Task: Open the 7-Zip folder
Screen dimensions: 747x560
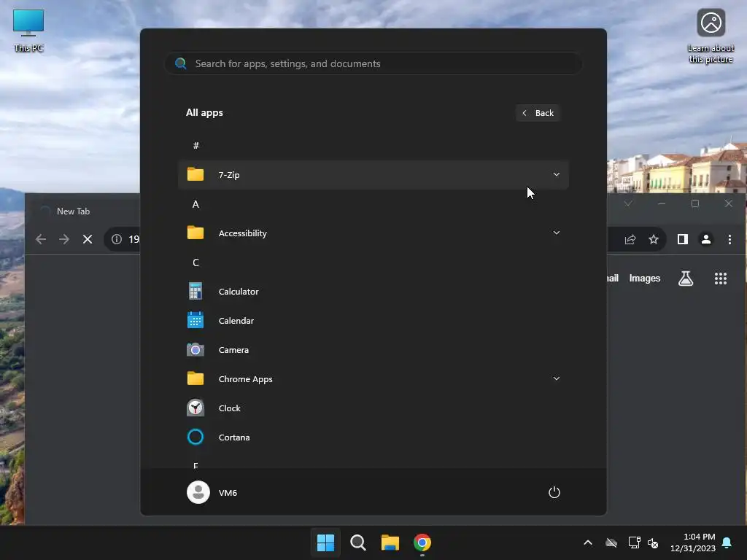Action: [373, 175]
